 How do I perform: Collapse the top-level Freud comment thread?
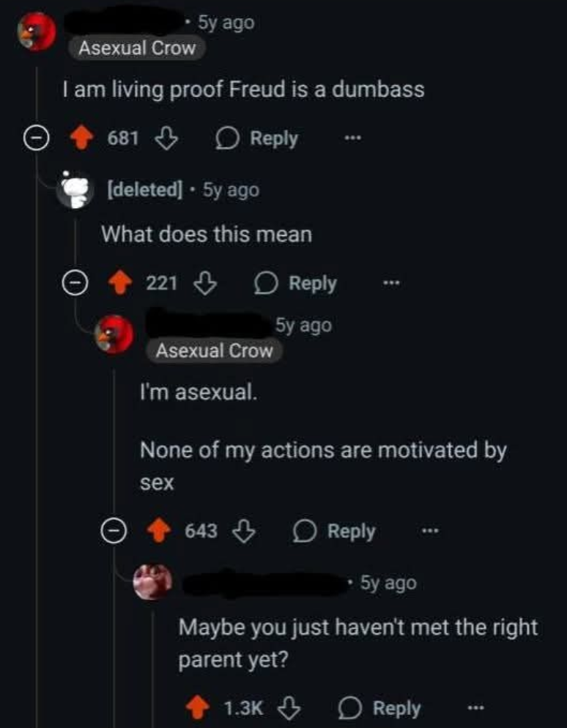(33, 138)
